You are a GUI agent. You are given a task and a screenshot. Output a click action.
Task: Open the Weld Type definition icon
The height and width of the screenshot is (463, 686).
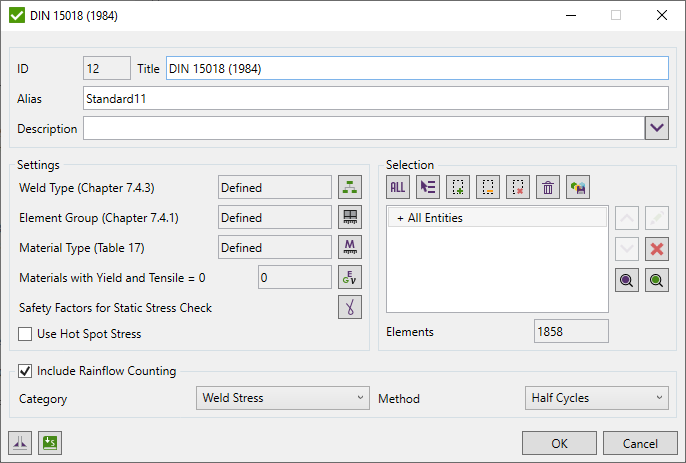tap(350, 187)
